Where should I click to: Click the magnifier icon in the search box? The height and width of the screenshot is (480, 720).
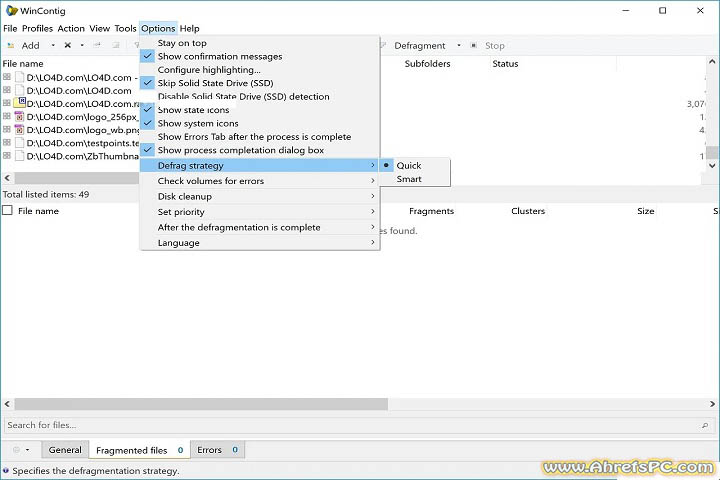pos(705,425)
